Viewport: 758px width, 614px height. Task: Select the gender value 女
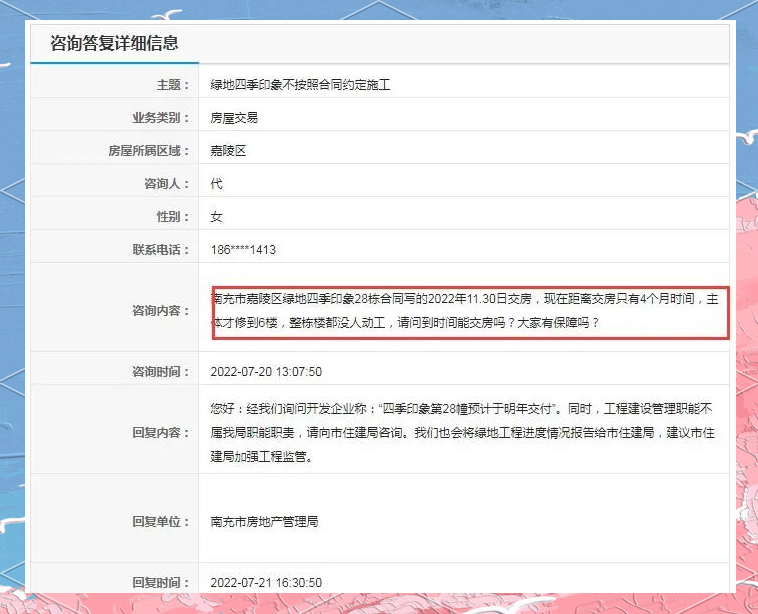coord(217,217)
